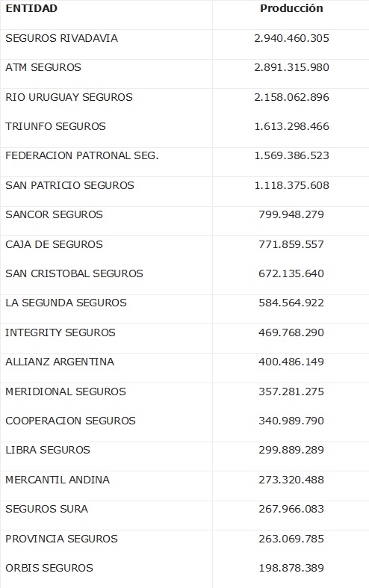Click SAN PATRICIO SEGUROS entry

pos(69,185)
